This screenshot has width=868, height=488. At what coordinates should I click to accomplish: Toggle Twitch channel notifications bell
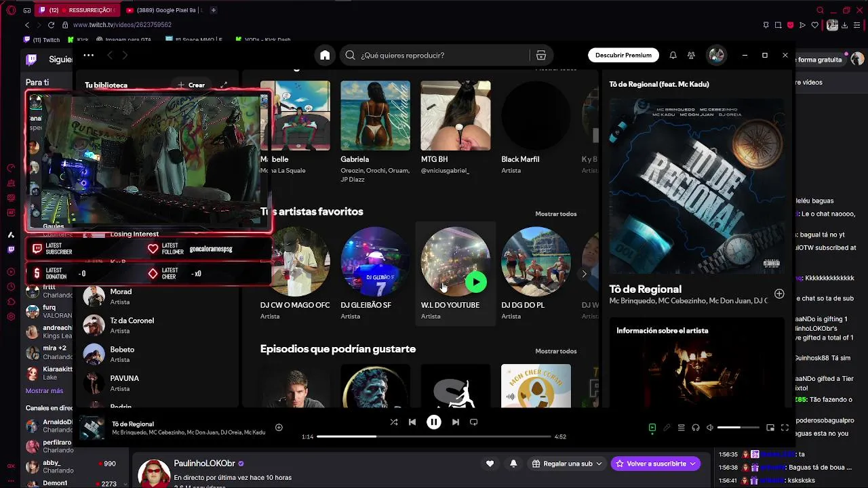tap(513, 464)
